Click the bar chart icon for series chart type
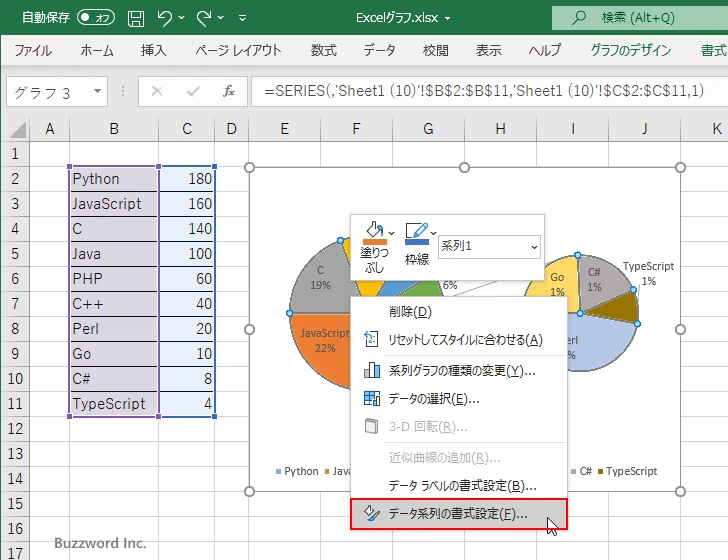The height and width of the screenshot is (560, 728). (x=371, y=370)
